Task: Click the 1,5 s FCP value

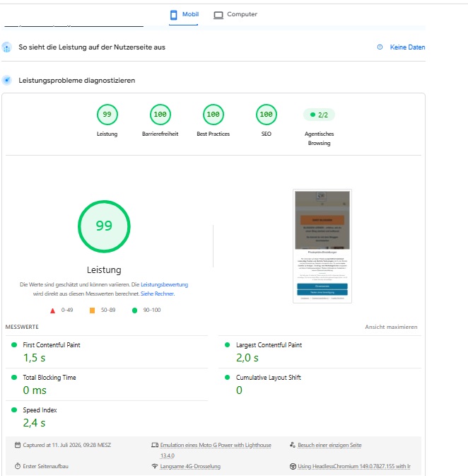Action: click(35, 358)
